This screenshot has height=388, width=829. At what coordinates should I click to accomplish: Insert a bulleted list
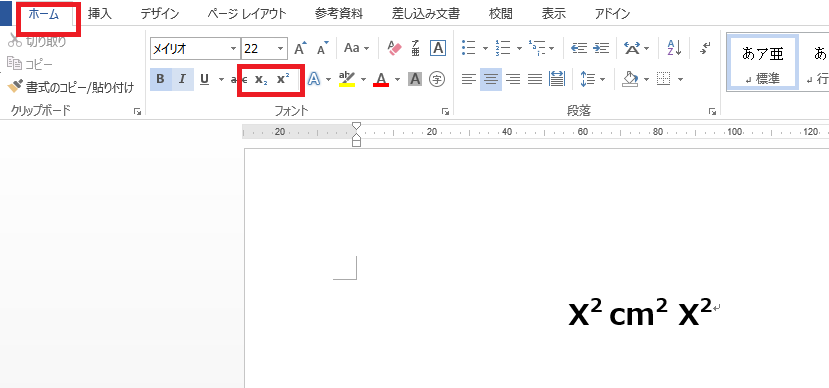coord(468,49)
